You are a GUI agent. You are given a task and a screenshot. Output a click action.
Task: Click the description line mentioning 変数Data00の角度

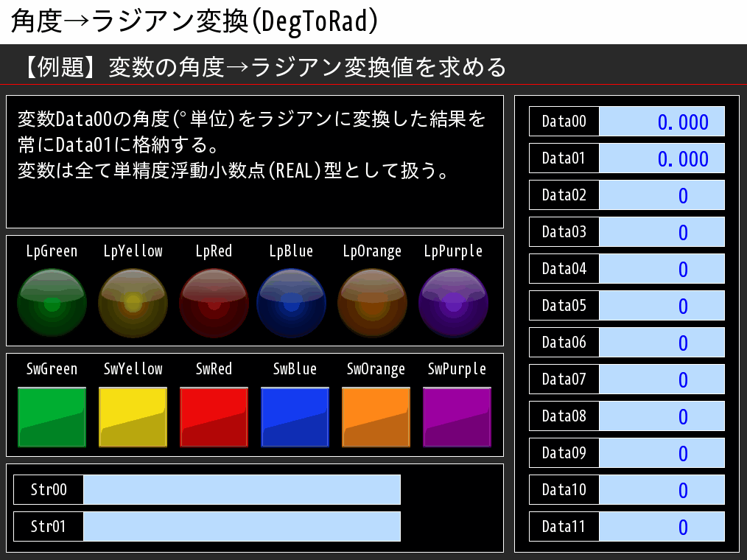coord(251,119)
